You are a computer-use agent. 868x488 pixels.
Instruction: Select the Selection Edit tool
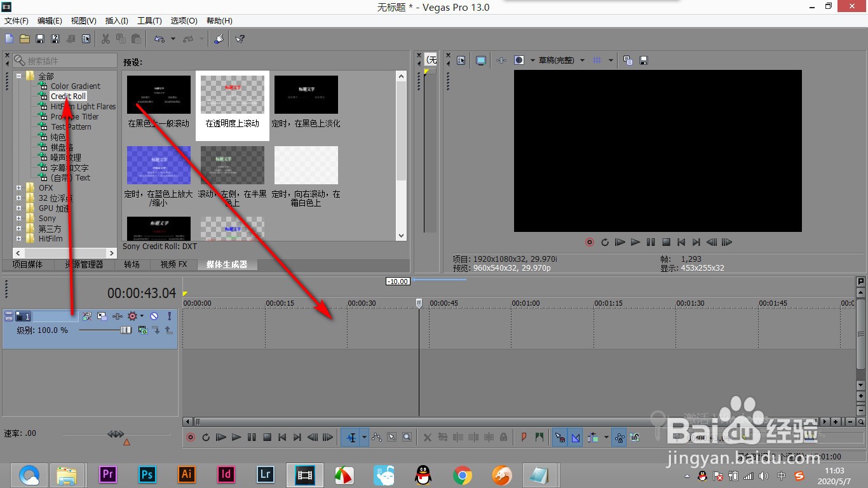click(392, 437)
